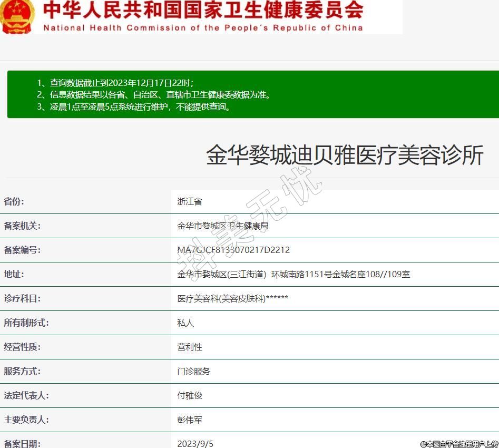Click the 2023/9/5 filing date value

(195, 443)
